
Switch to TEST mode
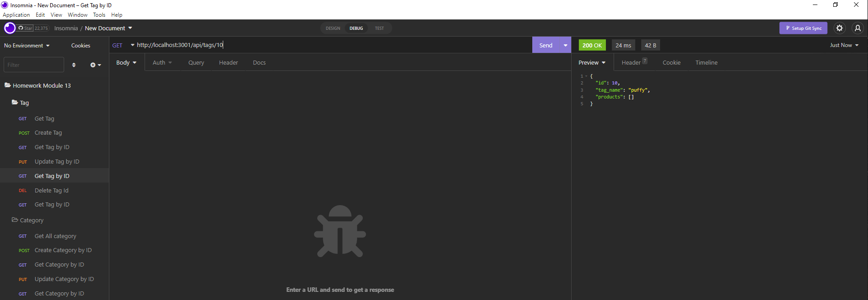[379, 28]
